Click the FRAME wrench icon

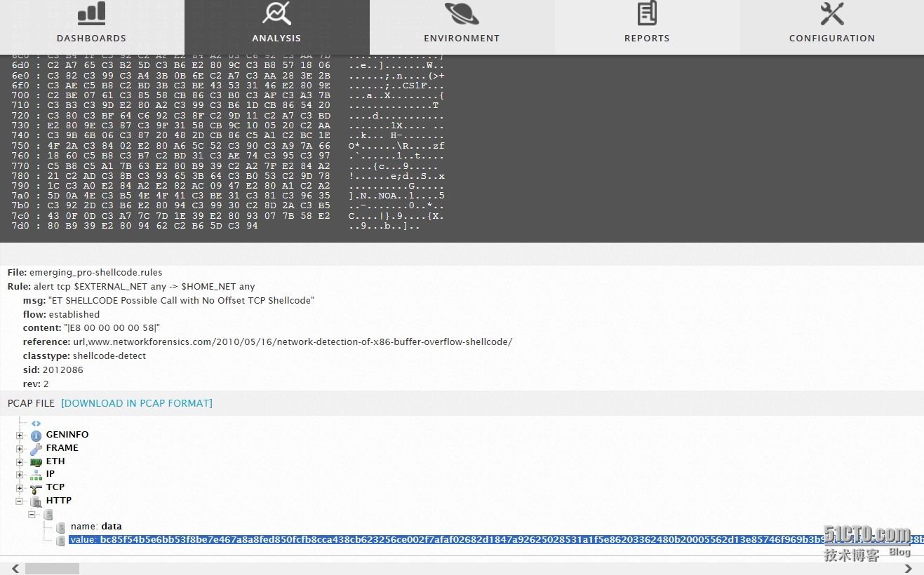[36, 449]
